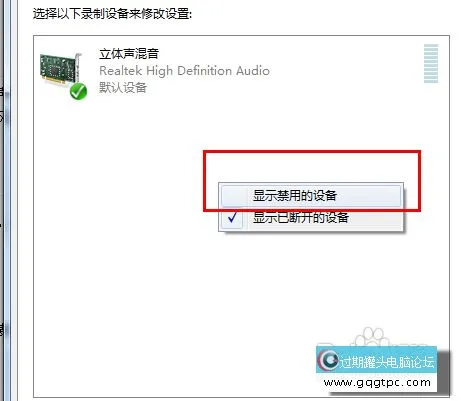Viewport: 461px width, 401px height.
Task: Open the www.gqgtpc.com link
Action: coord(377,382)
